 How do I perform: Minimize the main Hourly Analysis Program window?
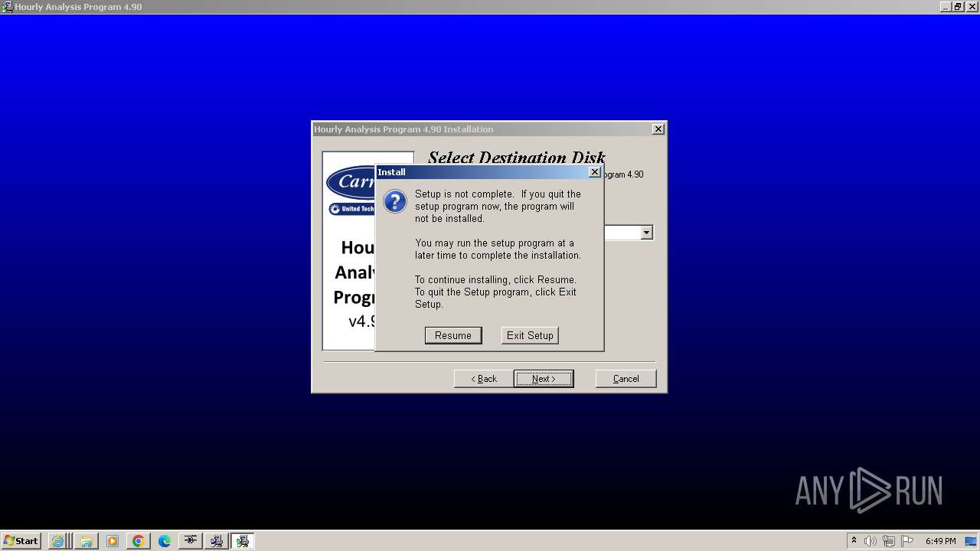946,7
